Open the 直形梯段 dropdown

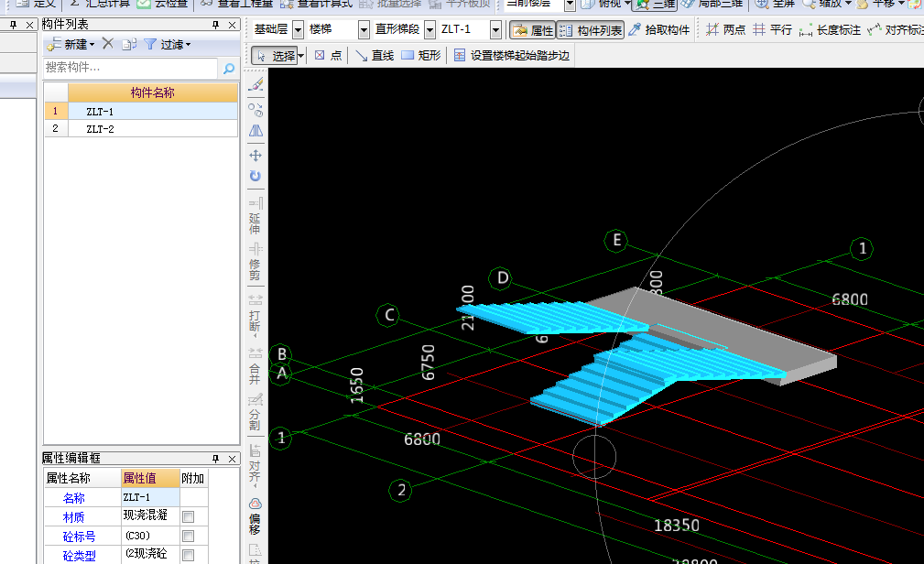coord(429,29)
